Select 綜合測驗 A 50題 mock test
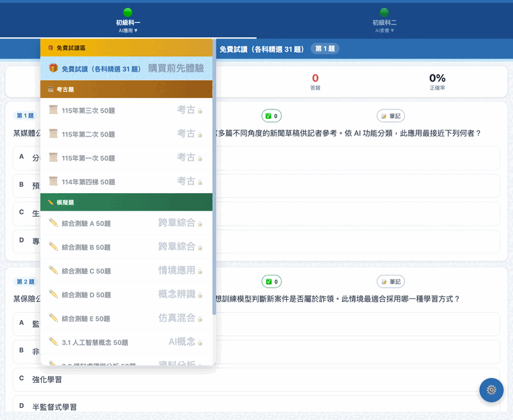 point(126,223)
